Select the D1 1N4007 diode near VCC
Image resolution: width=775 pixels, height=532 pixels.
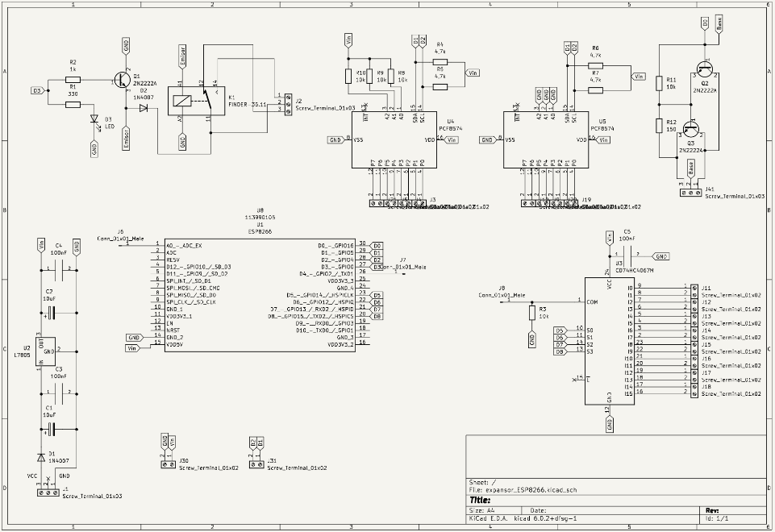tap(41, 456)
